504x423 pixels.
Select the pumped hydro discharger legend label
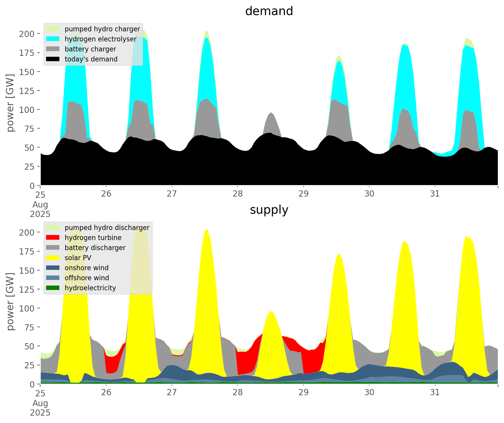click(107, 228)
